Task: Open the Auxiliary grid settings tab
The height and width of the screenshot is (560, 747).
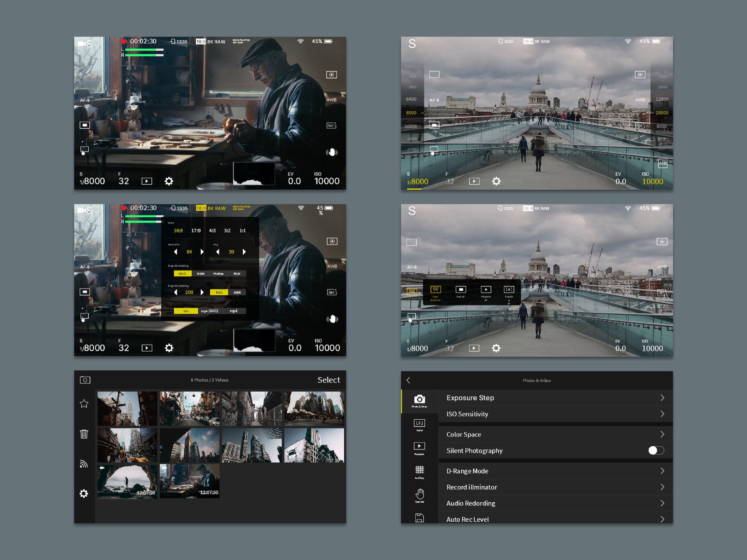Action: tap(419, 472)
